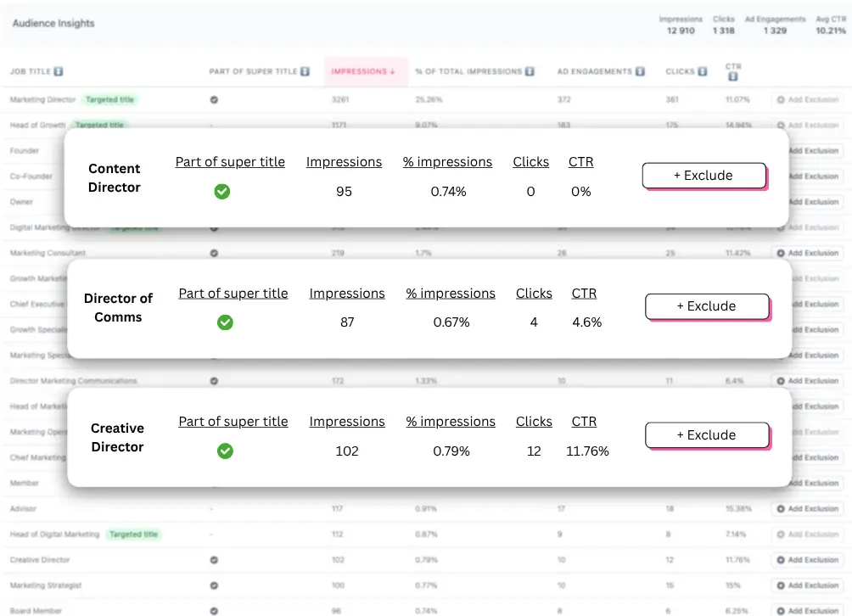Viewport: 852px width, 616px height.
Task: Click CTR label on Creative Director card
Action: point(584,422)
